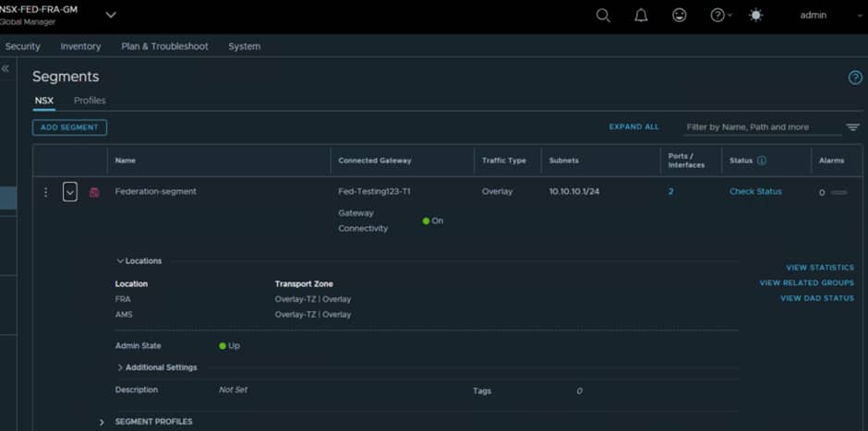Open the Inventory menu
The height and width of the screenshot is (431, 868).
(x=81, y=46)
